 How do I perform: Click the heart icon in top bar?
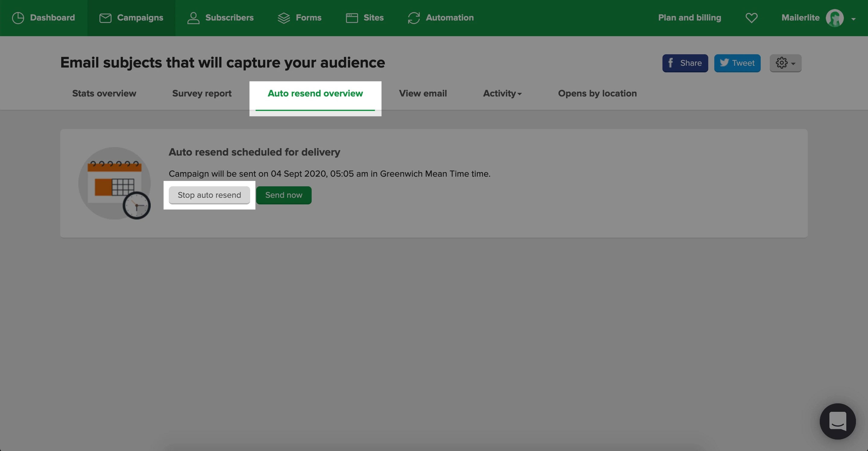pyautogui.click(x=751, y=18)
